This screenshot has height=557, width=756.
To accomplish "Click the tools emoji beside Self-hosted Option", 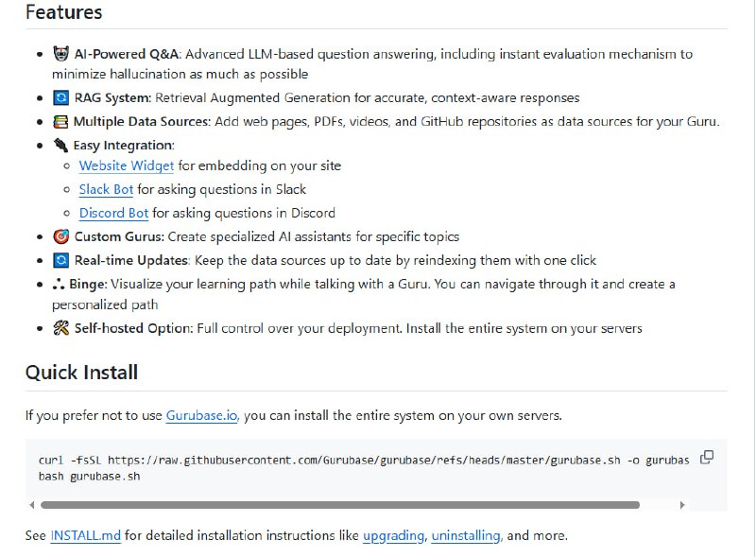I will (61, 328).
